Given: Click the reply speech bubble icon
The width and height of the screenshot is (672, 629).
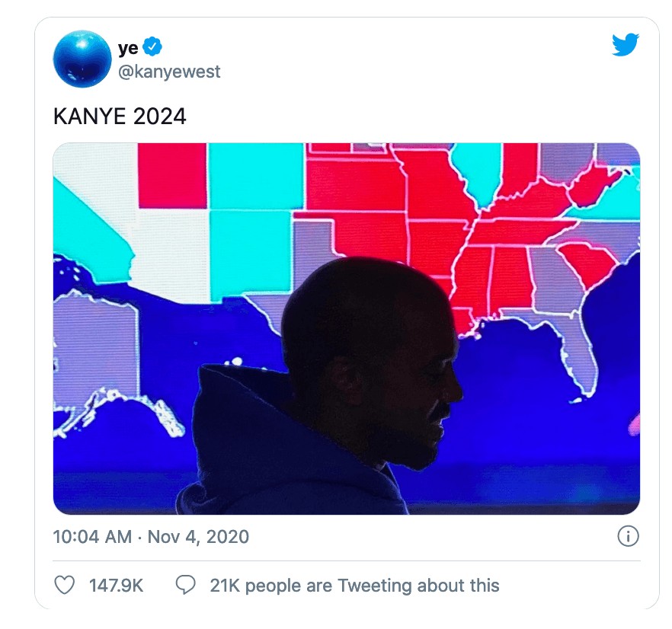Looking at the screenshot, I should (x=185, y=585).
